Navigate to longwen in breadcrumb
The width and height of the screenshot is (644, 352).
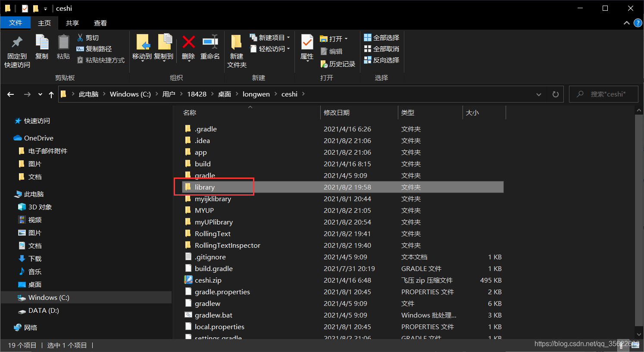256,94
